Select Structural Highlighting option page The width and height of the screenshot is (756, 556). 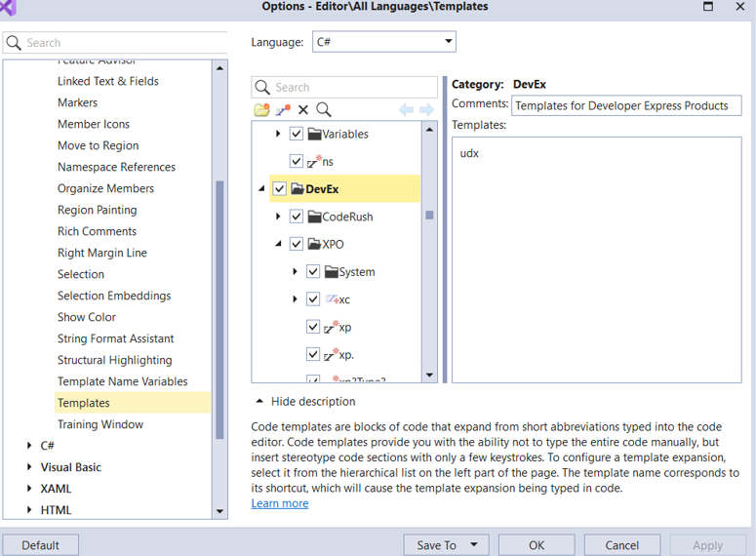115,360
